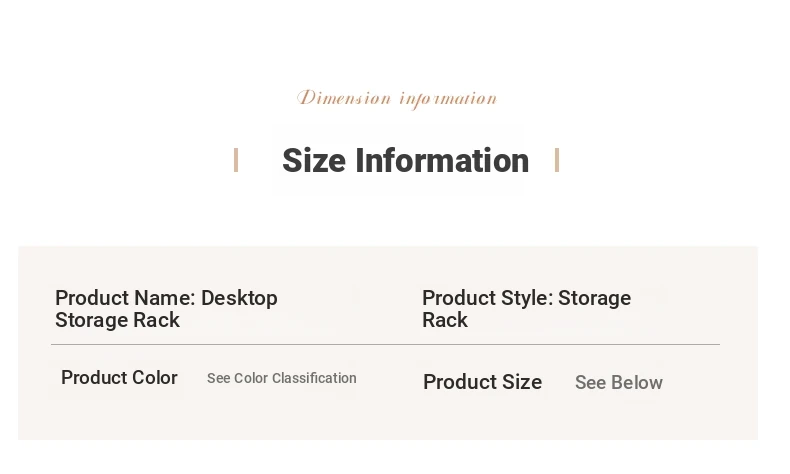This screenshot has height=474, width=790.
Task: Click the horizontal divider line in the info panel
Action: click(385, 344)
